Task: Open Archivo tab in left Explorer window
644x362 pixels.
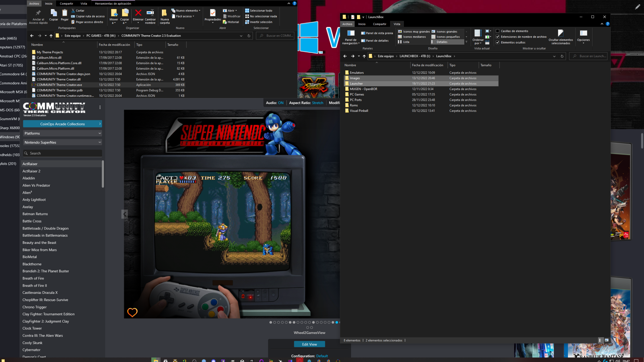Action: coord(34,4)
